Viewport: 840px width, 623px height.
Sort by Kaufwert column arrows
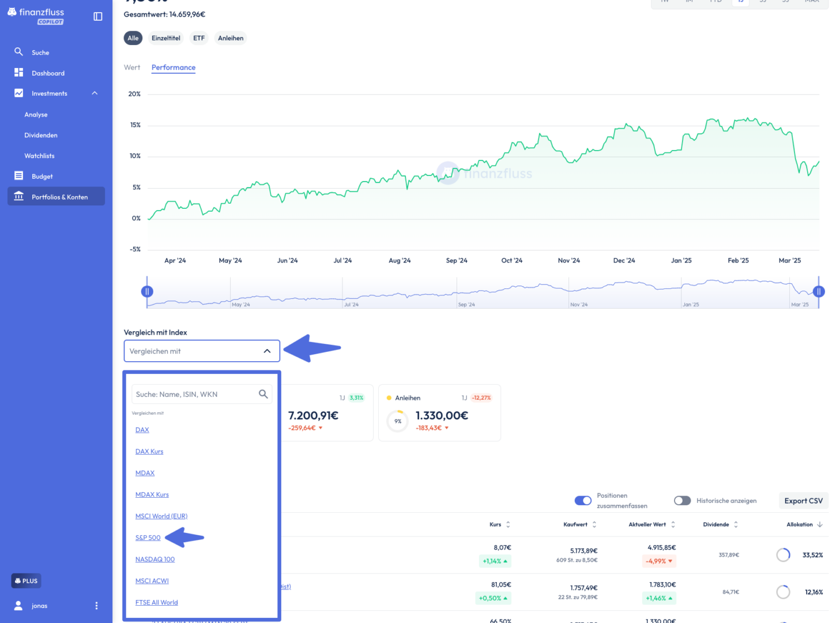coord(594,524)
